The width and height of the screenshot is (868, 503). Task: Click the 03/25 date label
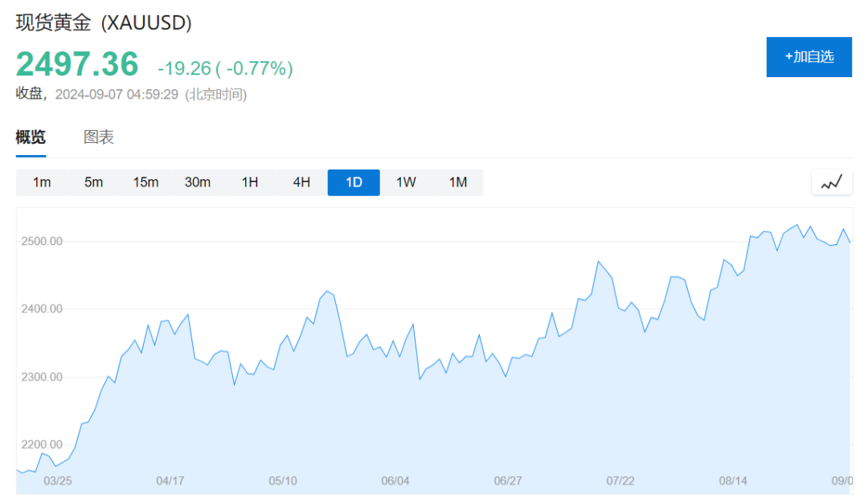tap(58, 481)
